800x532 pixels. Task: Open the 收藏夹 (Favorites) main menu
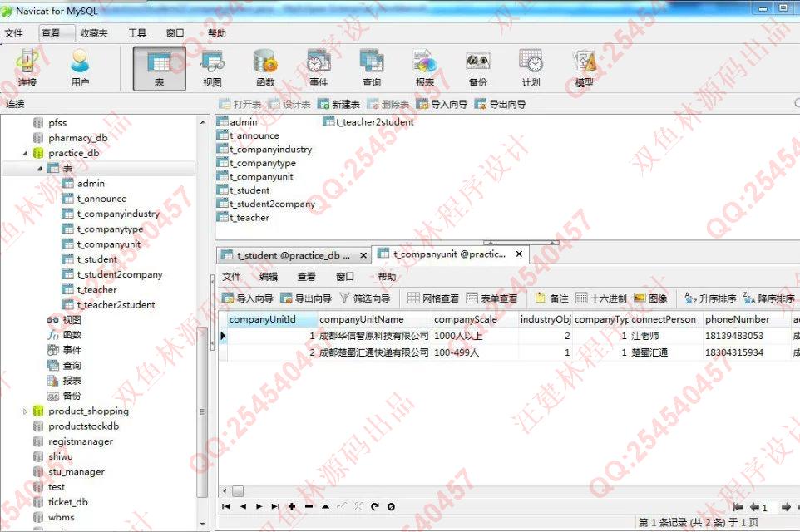(x=95, y=33)
